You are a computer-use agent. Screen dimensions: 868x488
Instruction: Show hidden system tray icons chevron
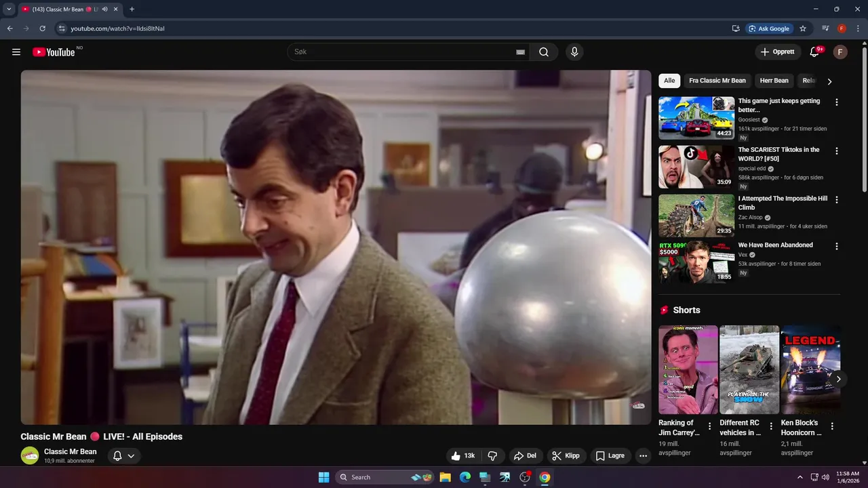[800, 477]
